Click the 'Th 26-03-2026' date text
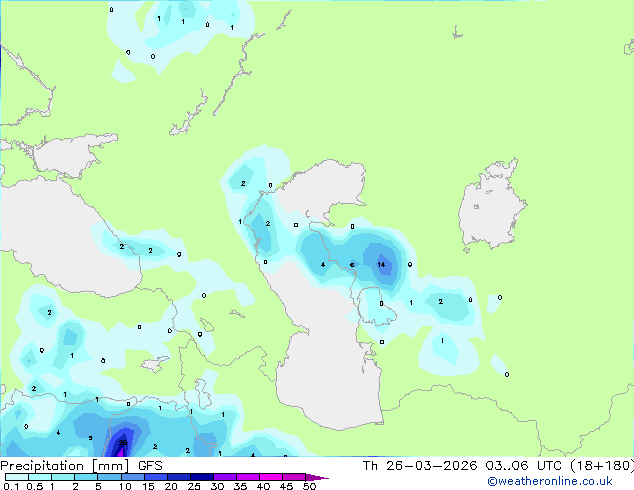Viewport: 634px width, 490px height. coord(420,466)
